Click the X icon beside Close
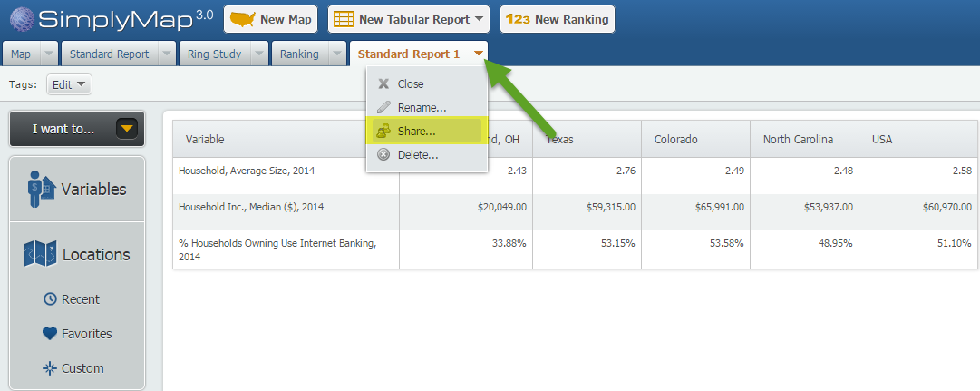 click(383, 83)
